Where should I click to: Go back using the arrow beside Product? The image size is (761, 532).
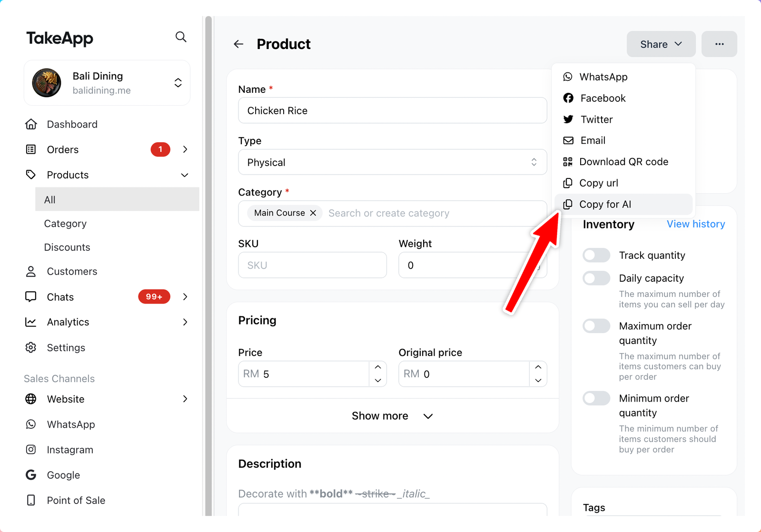[x=238, y=44]
